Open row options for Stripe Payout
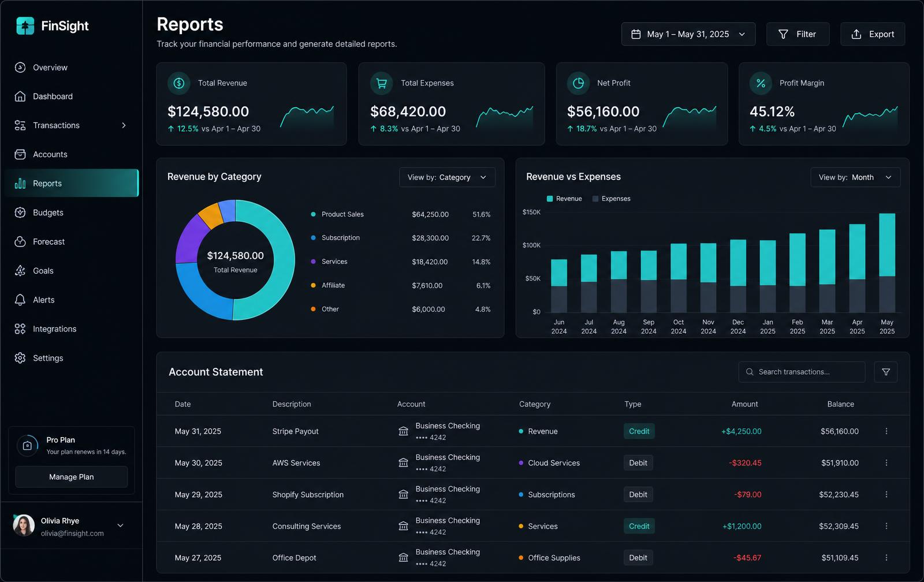 coord(886,431)
